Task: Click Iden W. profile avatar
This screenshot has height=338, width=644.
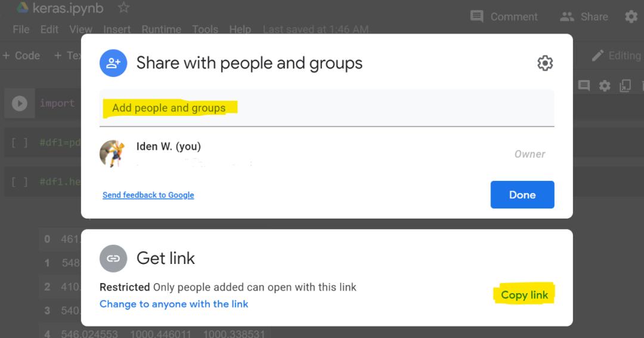Action: (x=112, y=154)
